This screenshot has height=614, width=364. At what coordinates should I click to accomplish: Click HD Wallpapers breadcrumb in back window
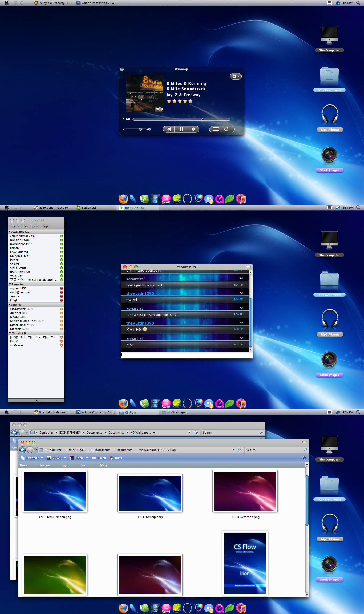tap(140, 433)
